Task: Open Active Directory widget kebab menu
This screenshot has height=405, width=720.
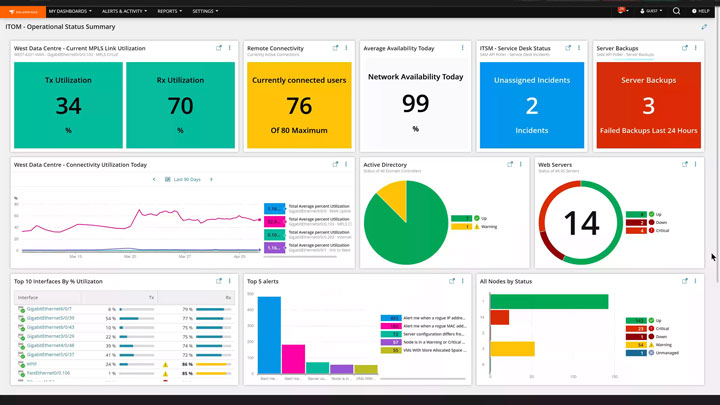Action: (521, 164)
